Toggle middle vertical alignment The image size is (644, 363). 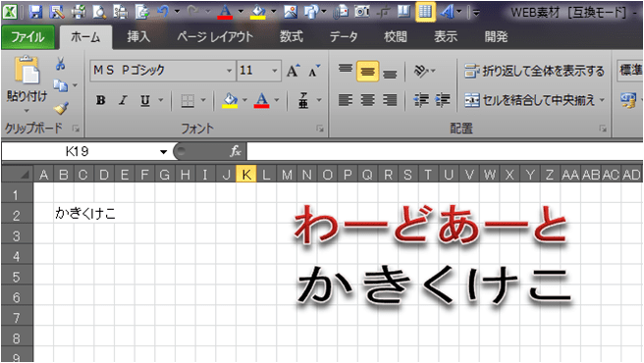367,71
